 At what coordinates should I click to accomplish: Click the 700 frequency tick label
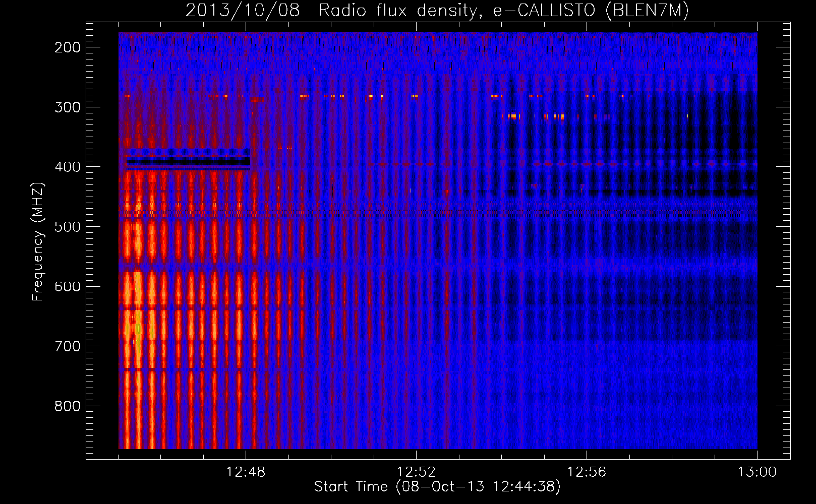pyautogui.click(x=68, y=346)
